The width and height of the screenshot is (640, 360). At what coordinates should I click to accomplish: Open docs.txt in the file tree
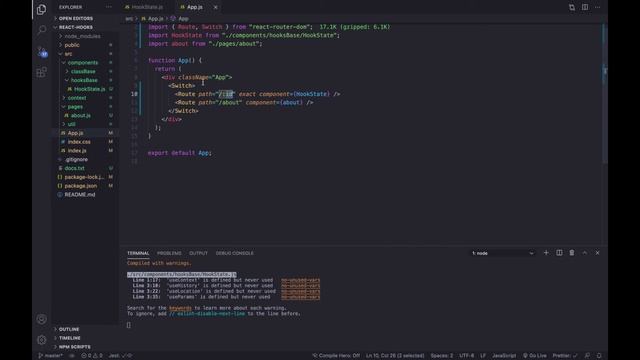pos(74,168)
